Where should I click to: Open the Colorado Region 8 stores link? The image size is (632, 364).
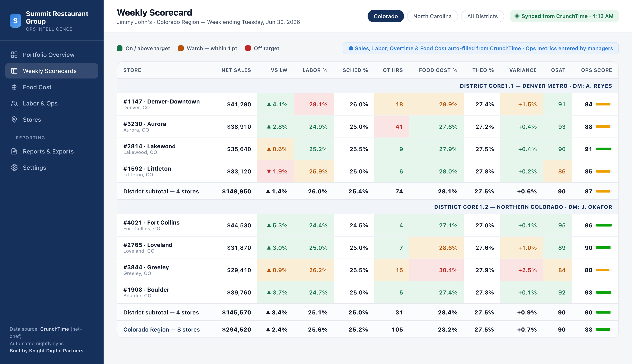[161, 330]
